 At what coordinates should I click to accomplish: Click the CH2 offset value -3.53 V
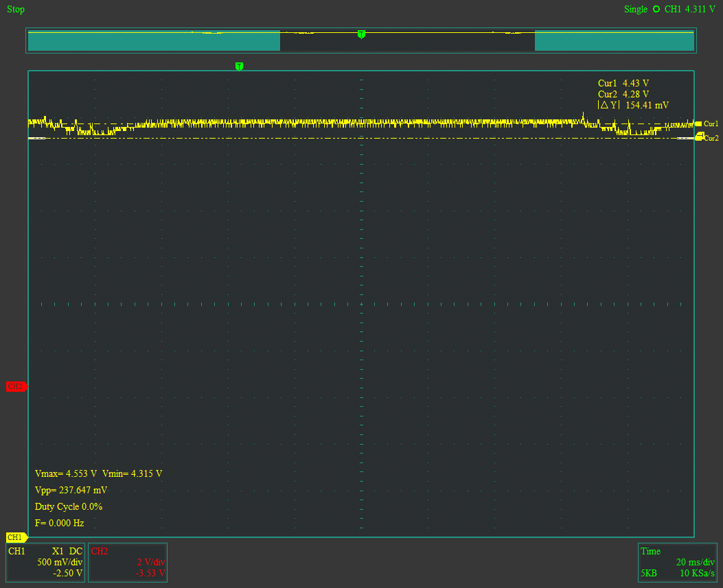point(150,574)
